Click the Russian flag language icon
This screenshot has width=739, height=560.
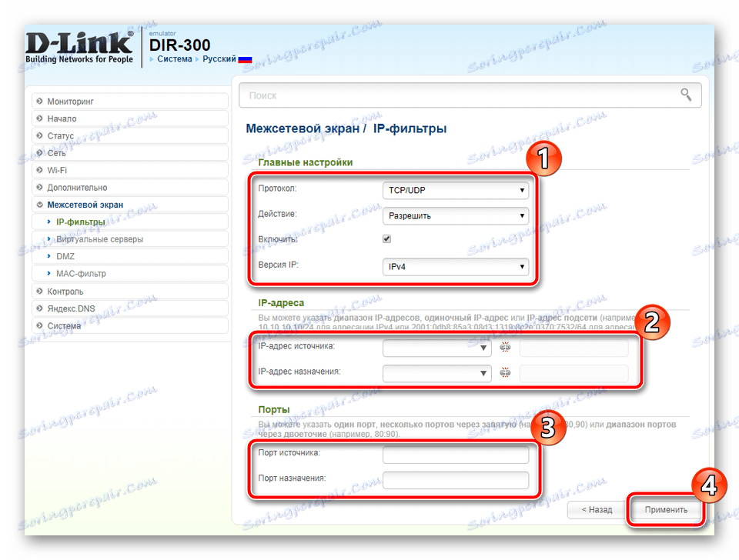coord(245,59)
